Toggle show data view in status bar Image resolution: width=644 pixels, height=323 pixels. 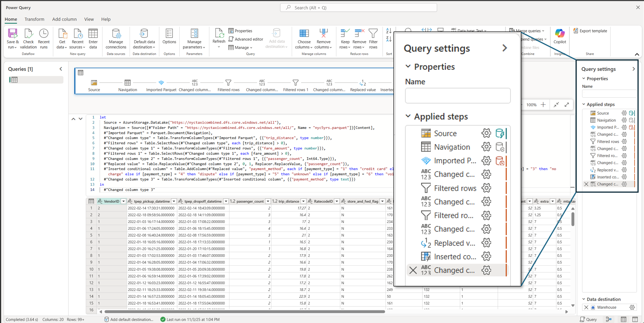coord(623,319)
